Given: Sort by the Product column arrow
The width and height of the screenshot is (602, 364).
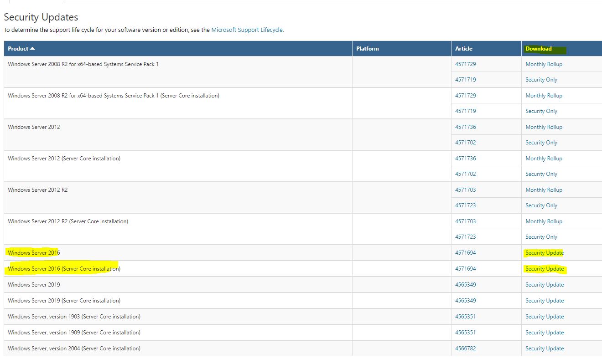Looking at the screenshot, I should [x=32, y=49].
